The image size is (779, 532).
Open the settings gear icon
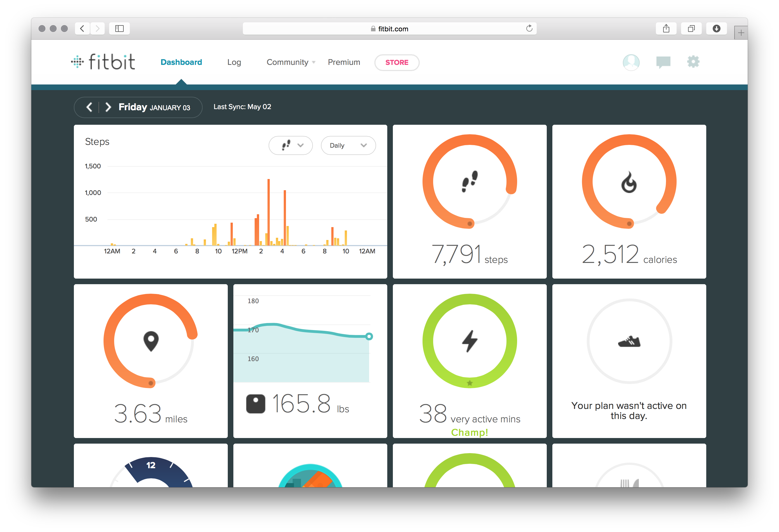(x=693, y=62)
